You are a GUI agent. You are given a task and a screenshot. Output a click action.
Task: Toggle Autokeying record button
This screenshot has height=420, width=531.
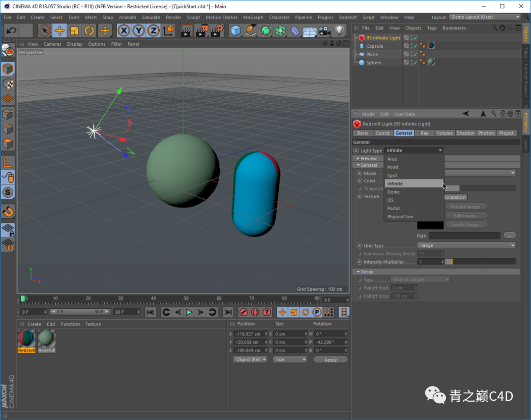[x=255, y=312]
